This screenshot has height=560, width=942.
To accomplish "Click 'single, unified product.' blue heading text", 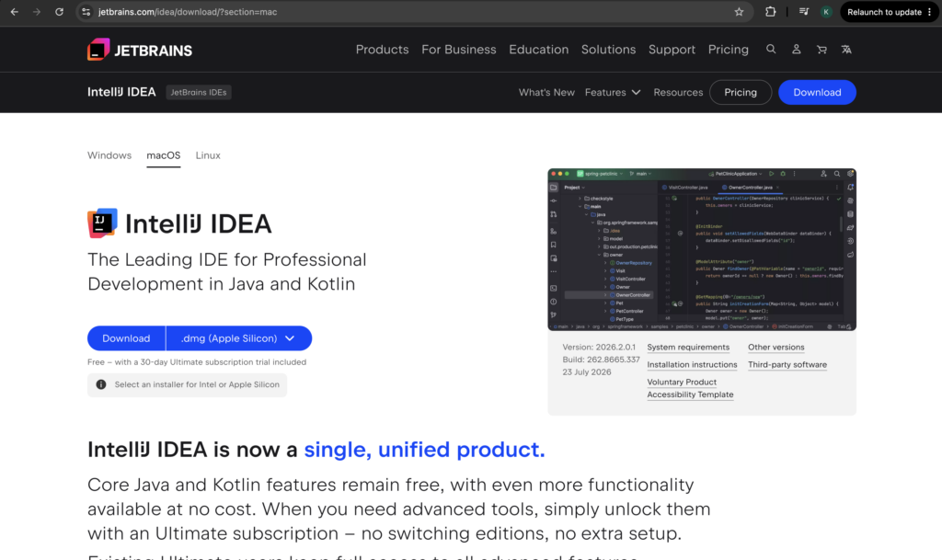I will [x=424, y=450].
